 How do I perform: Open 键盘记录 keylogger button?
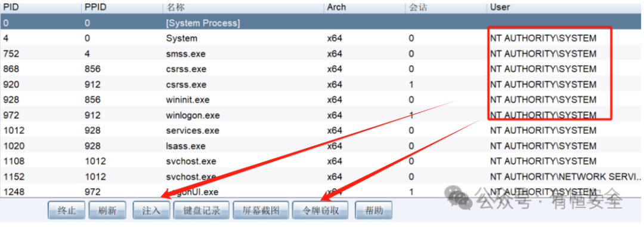202,210
